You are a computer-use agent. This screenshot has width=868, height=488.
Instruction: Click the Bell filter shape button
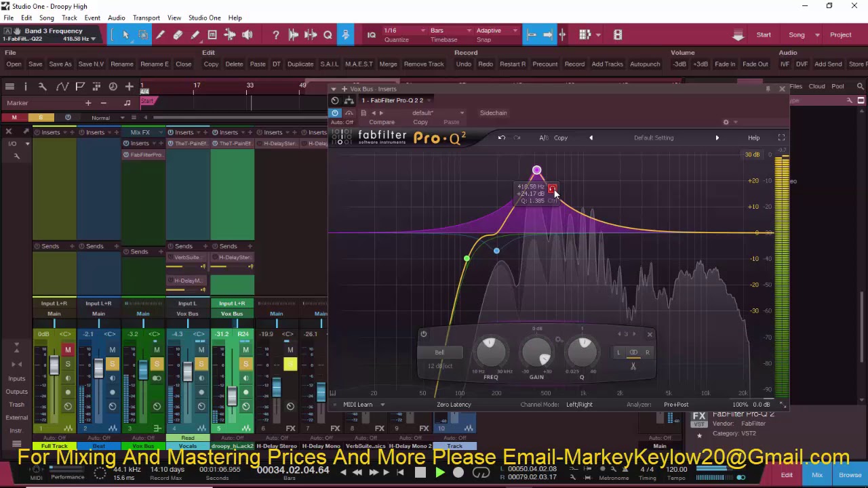tap(439, 352)
